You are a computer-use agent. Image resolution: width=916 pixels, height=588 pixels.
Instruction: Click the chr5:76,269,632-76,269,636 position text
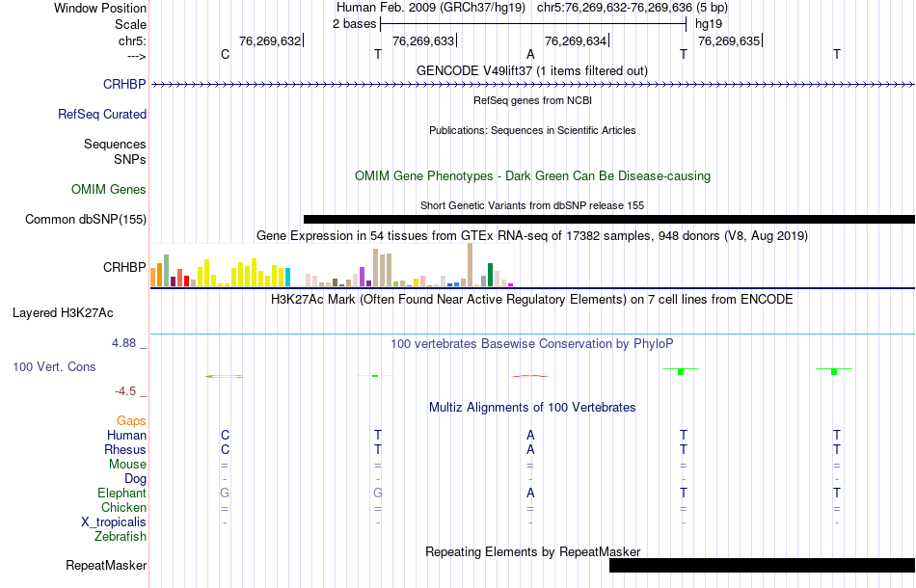pos(614,8)
